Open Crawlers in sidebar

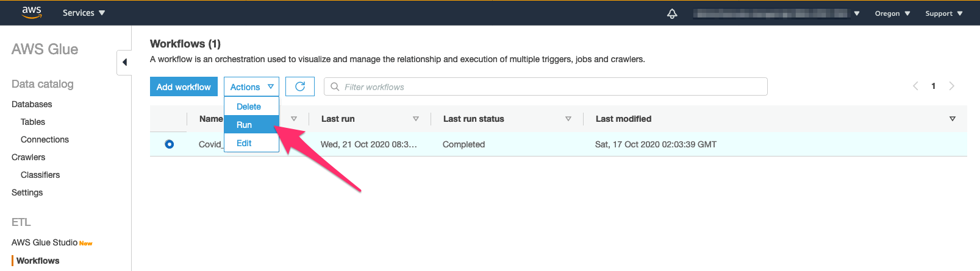point(28,157)
